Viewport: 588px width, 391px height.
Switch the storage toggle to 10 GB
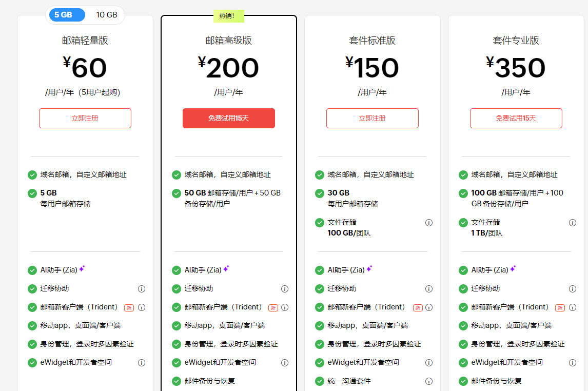[x=106, y=15]
